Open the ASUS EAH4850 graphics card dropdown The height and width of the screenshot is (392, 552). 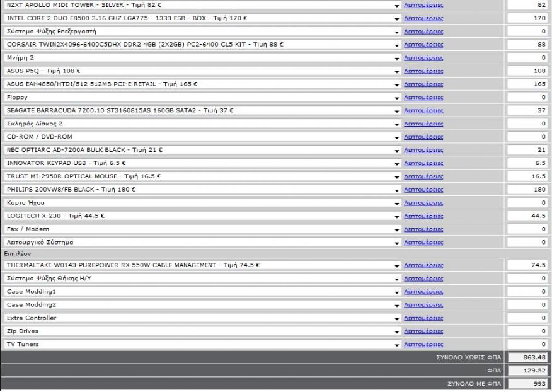tap(202, 84)
